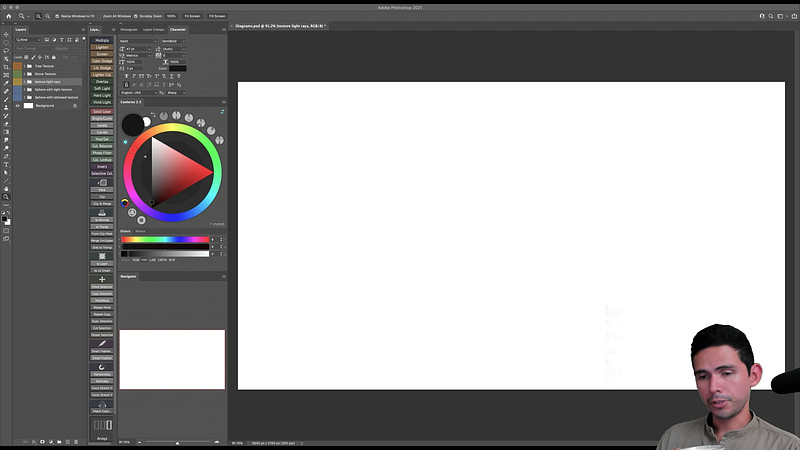The height and width of the screenshot is (450, 800).
Task: Select the Lasso tool
Action: [x=6, y=51]
